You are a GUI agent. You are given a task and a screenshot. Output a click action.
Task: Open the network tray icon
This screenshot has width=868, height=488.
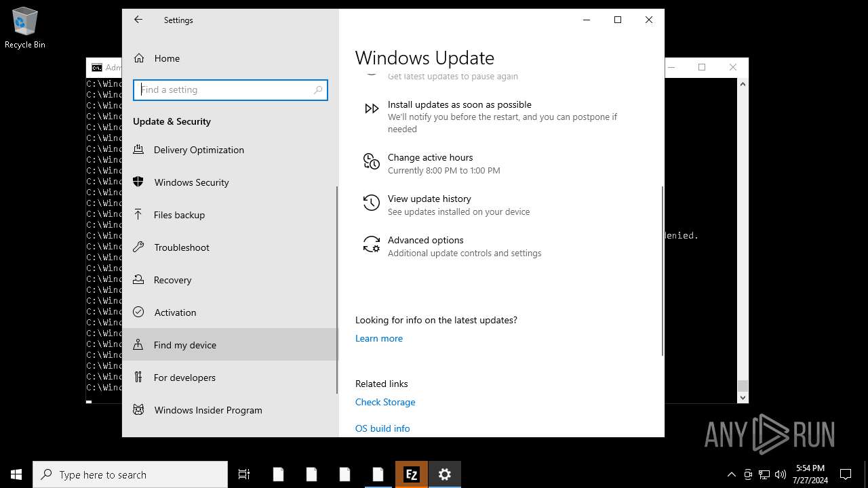point(764,474)
